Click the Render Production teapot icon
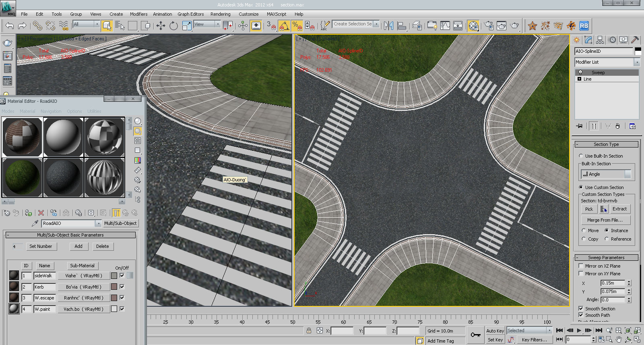The height and width of the screenshot is (345, 644). pos(514,26)
